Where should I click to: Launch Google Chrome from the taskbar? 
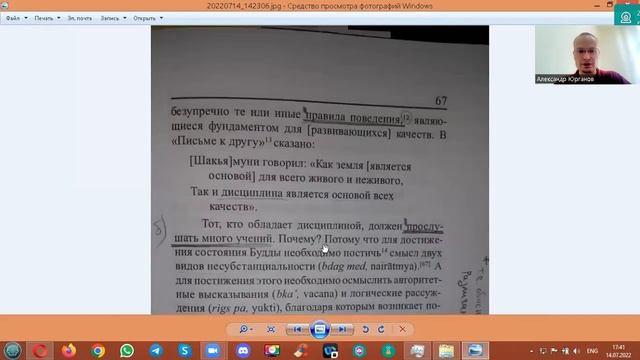pos(98,351)
